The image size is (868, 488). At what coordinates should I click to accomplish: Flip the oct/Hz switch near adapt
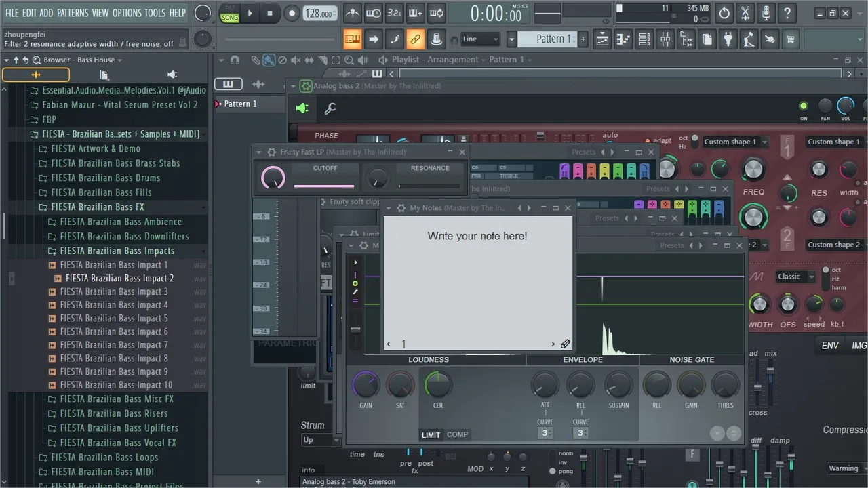point(694,142)
